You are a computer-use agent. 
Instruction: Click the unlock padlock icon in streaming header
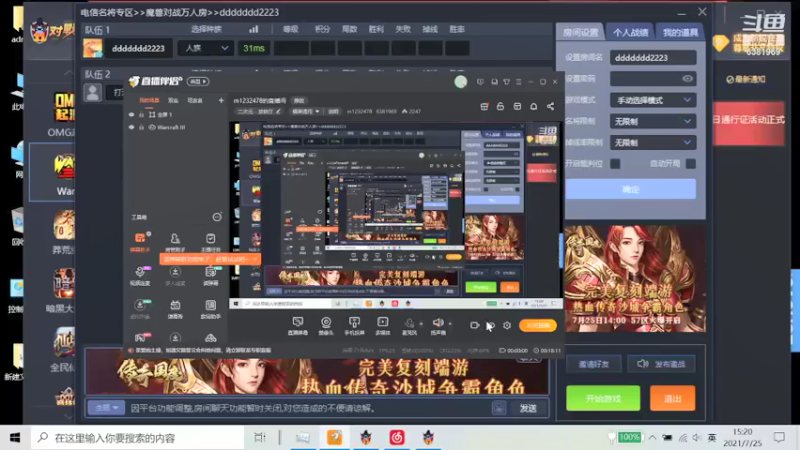coord(501,106)
